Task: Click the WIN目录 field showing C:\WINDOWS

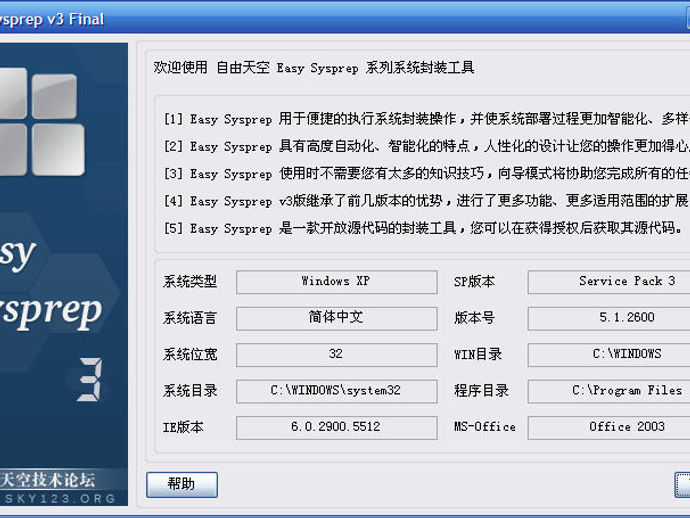Action: (609, 355)
